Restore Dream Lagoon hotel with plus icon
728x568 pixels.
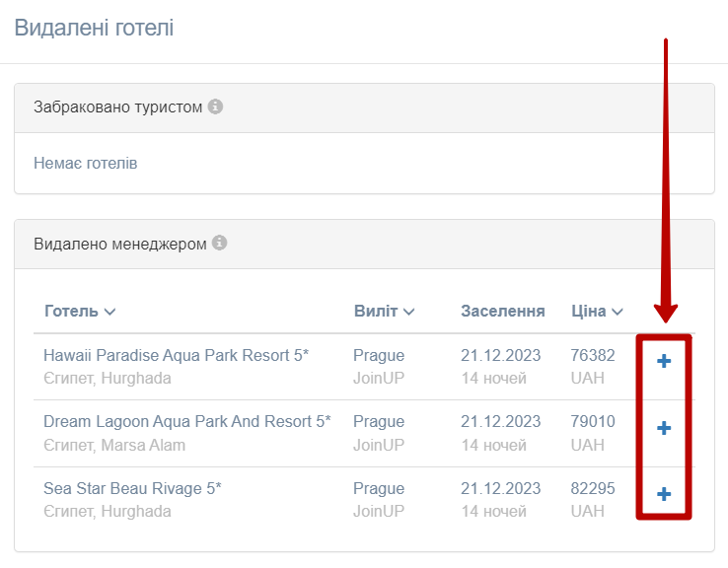coord(664,428)
